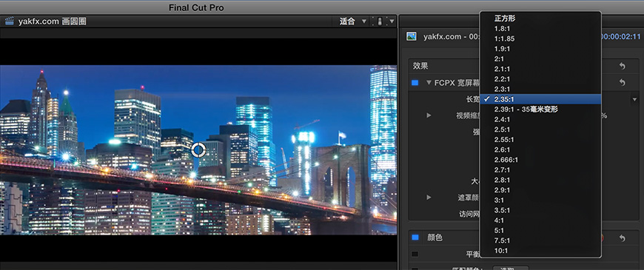The height and width of the screenshot is (270, 644).
Task: Click the city skyline video frame in viewer
Action: click(198, 149)
